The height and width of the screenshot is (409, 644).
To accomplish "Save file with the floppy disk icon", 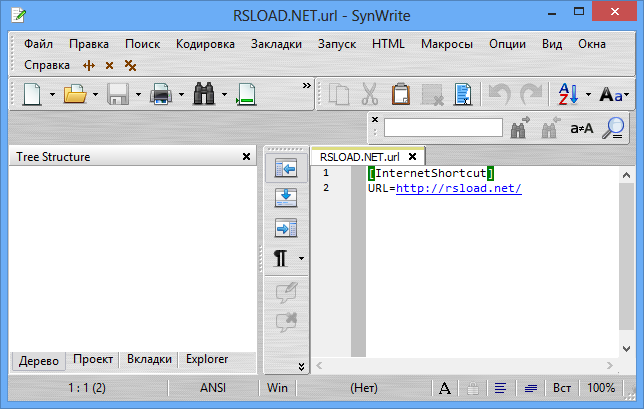I will 118,94.
